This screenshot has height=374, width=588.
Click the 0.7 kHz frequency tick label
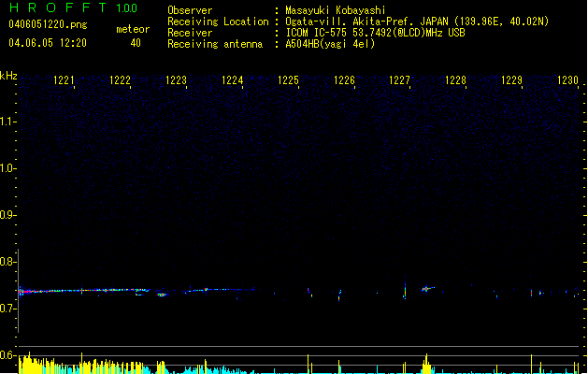click(7, 309)
